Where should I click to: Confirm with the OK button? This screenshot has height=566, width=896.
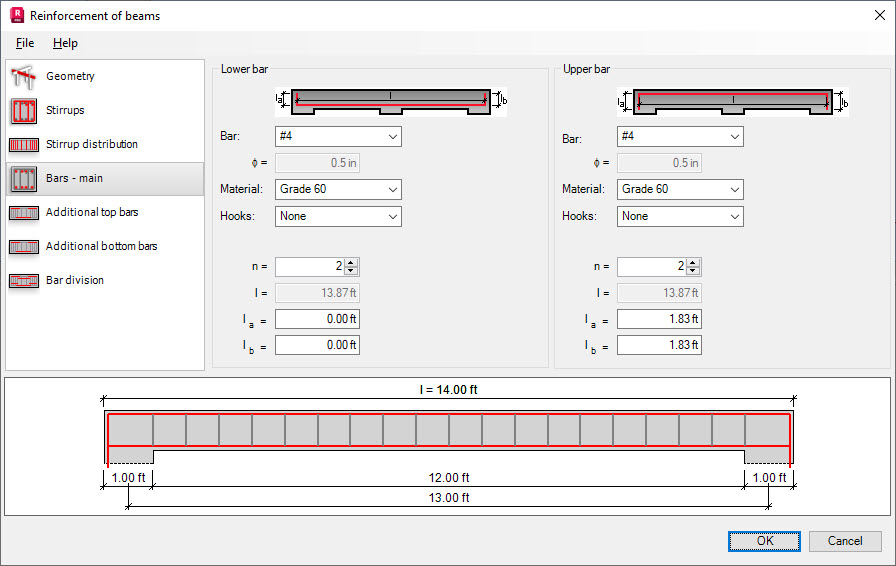coord(764,541)
